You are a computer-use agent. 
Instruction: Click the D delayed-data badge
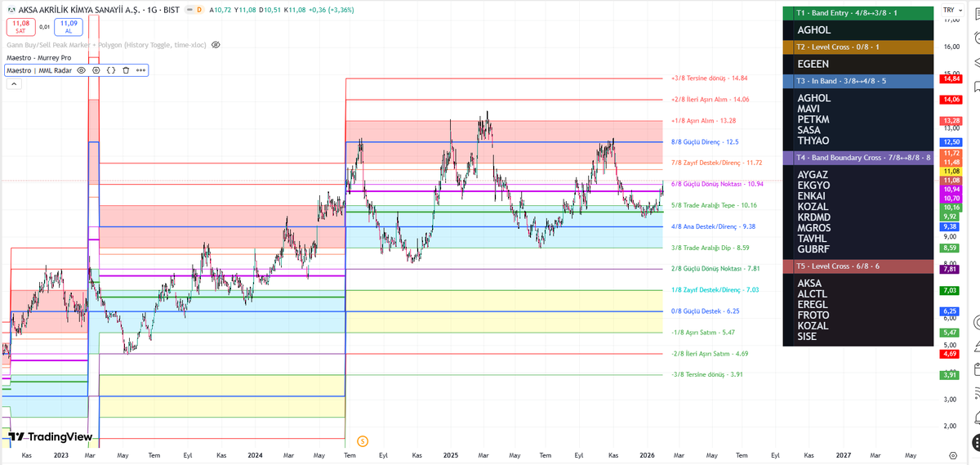(198, 9)
